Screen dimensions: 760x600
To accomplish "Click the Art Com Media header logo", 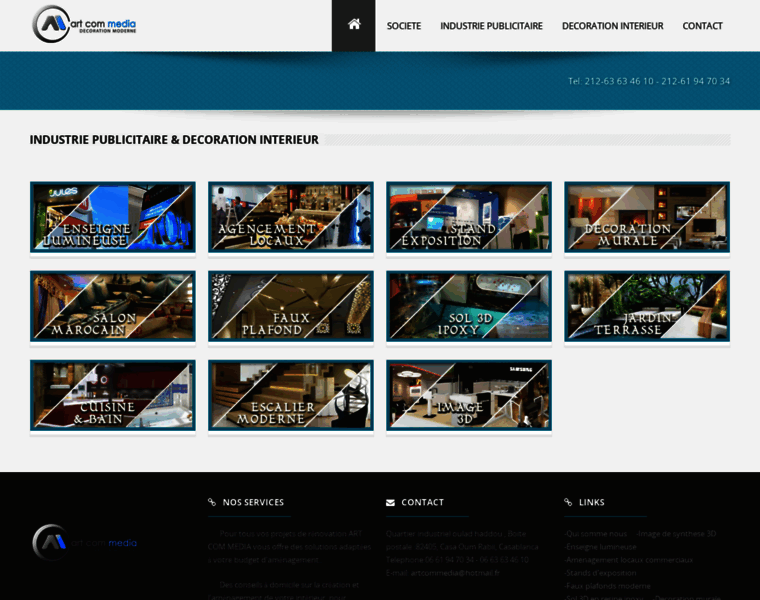I will coord(84,24).
